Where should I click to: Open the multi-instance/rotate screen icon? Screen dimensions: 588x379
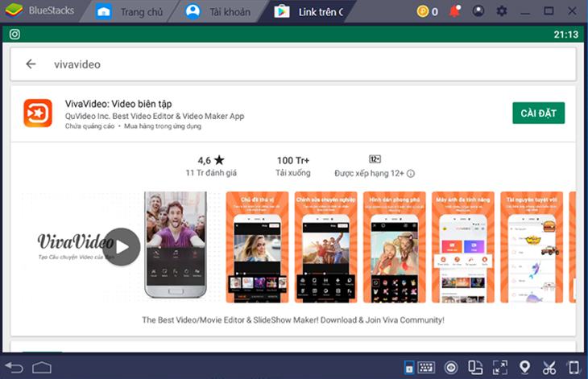point(475,368)
